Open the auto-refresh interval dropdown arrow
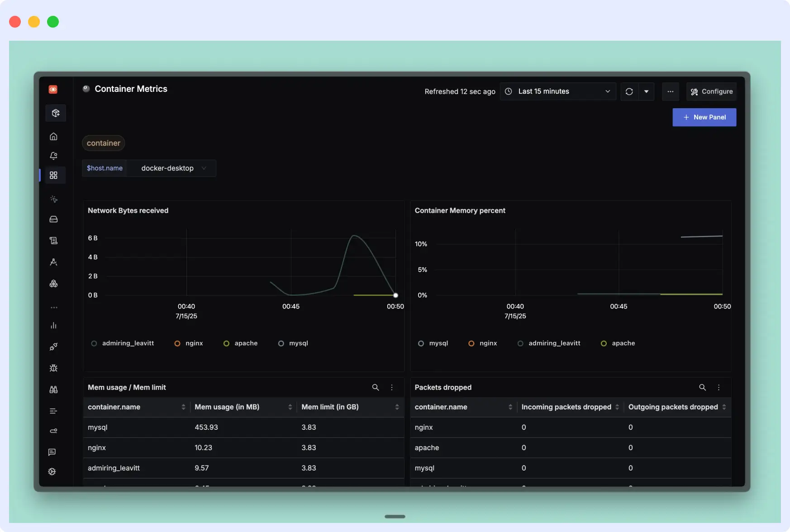This screenshot has height=532, width=790. 647,91
